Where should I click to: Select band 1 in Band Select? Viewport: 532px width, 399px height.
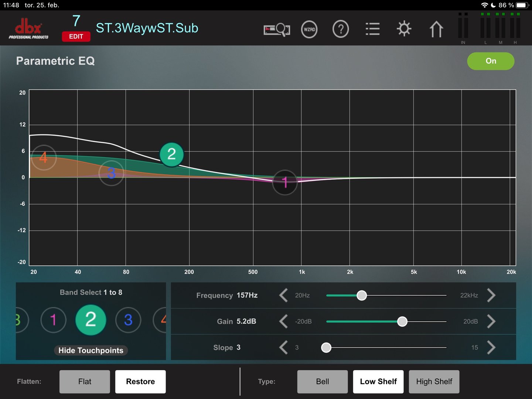pyautogui.click(x=53, y=320)
